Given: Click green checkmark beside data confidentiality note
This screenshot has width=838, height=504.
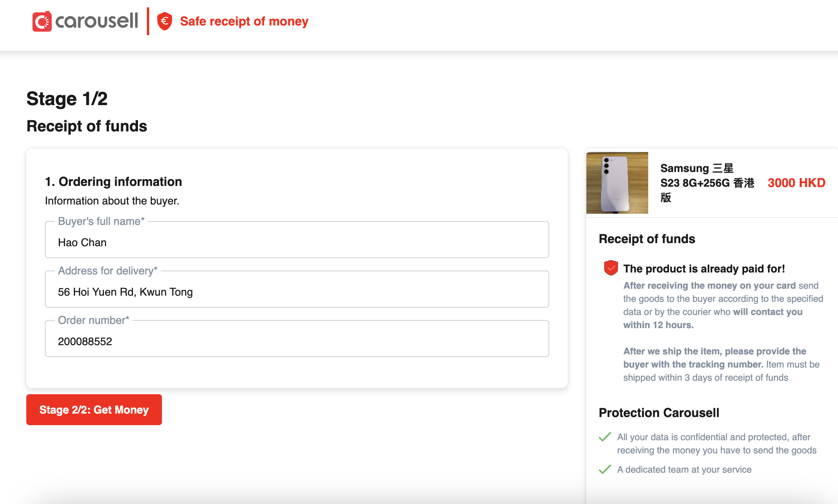Looking at the screenshot, I should point(605,437).
